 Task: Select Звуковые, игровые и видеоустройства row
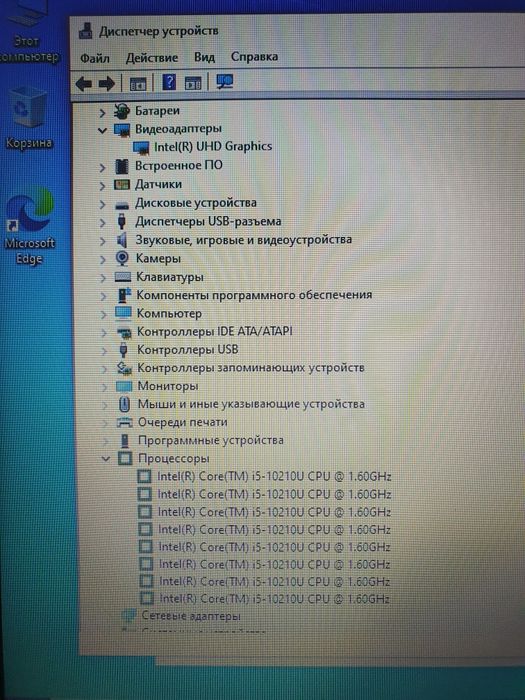point(243,240)
